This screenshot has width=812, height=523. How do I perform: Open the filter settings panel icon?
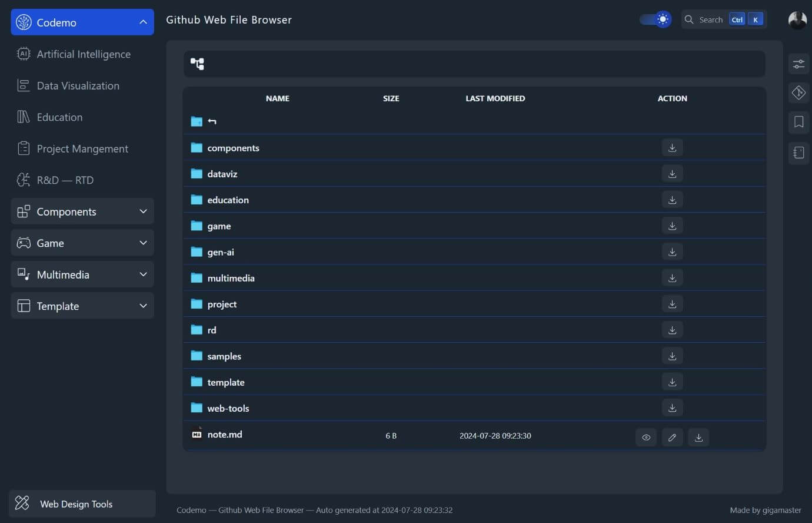point(798,64)
